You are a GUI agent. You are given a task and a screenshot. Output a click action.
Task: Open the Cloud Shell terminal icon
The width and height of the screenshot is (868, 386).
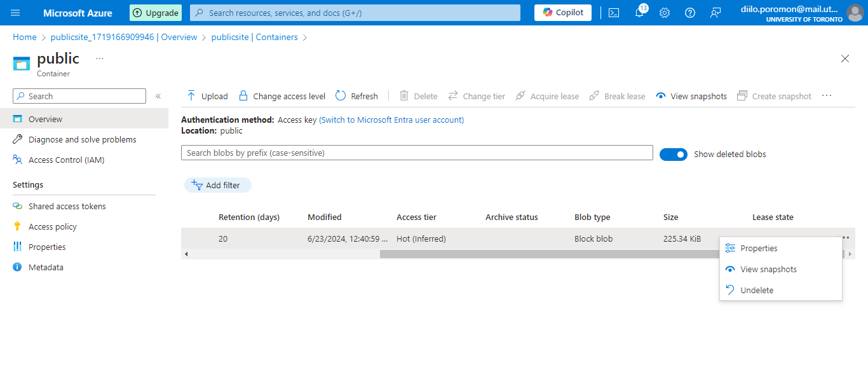coord(614,13)
